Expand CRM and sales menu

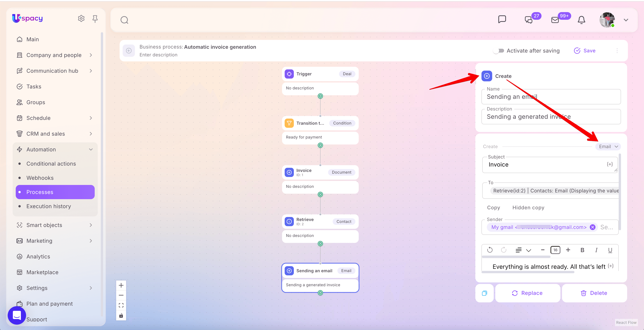(91, 134)
